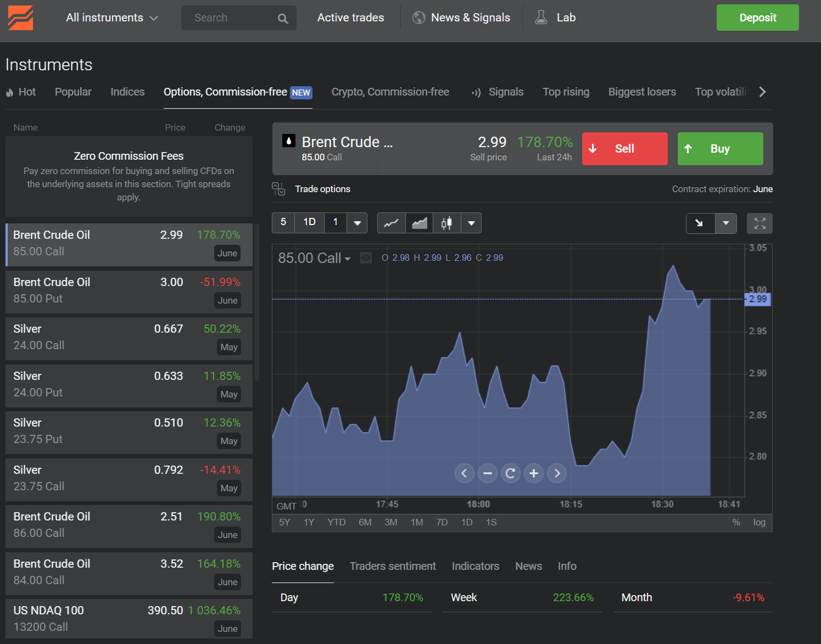The width and height of the screenshot is (821, 644).
Task: Open the Lab flask icon
Action: [x=541, y=17]
